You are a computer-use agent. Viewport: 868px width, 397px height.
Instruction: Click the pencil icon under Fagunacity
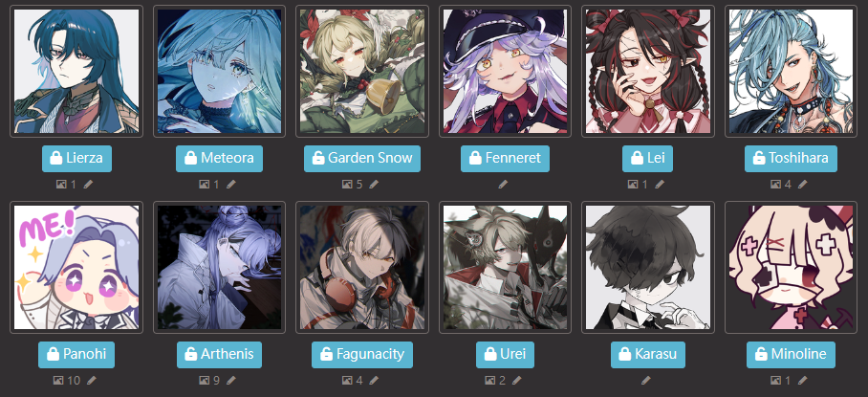374,380
